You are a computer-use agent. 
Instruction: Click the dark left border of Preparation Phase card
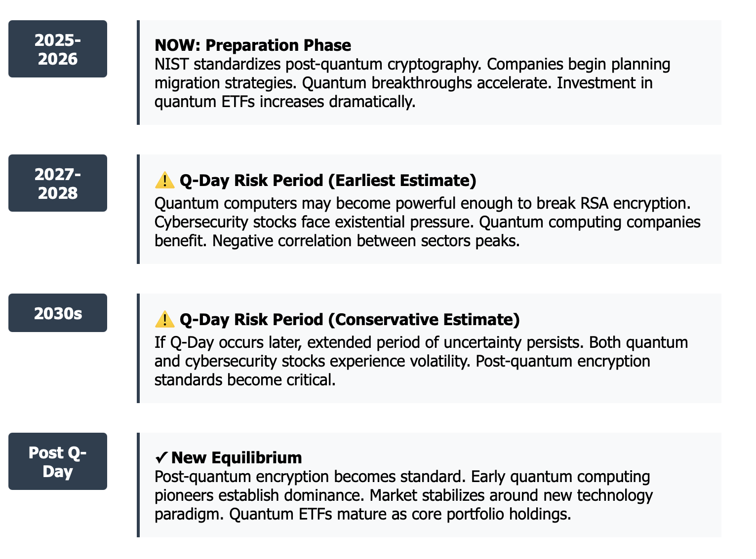138,73
